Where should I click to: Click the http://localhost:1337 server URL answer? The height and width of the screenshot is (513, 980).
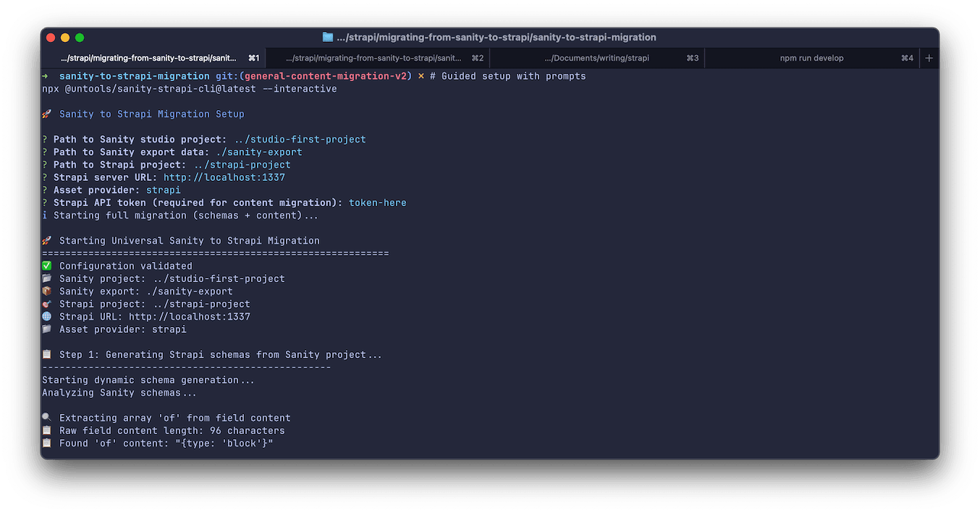coord(224,177)
